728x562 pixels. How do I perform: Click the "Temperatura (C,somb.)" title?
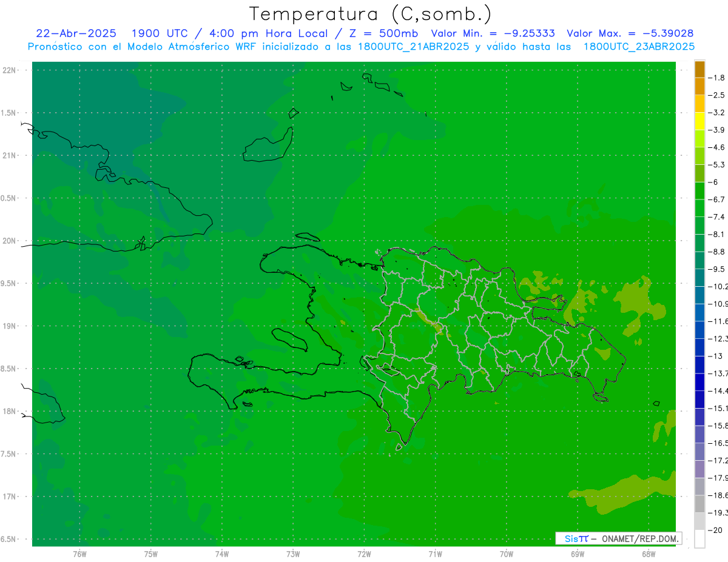tap(371, 14)
